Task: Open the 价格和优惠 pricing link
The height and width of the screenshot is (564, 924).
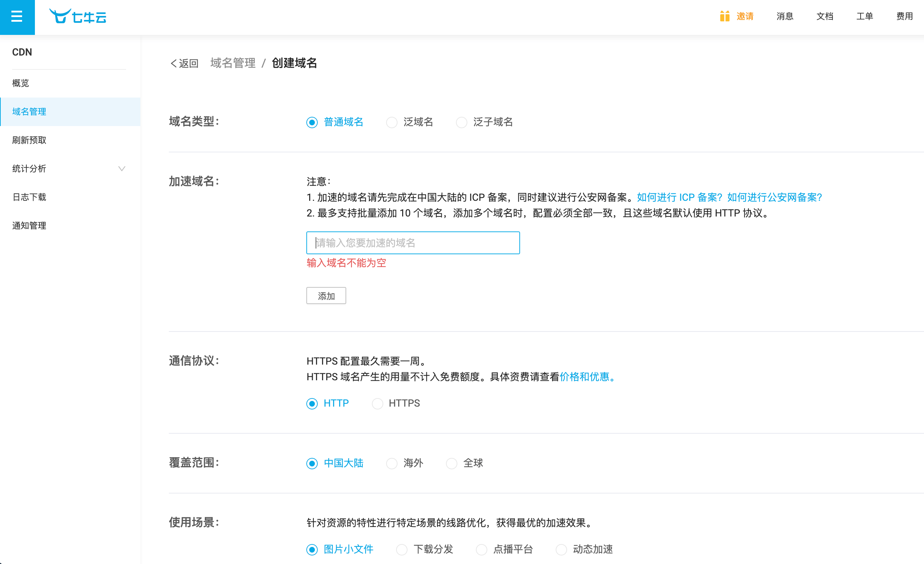Action: click(584, 377)
